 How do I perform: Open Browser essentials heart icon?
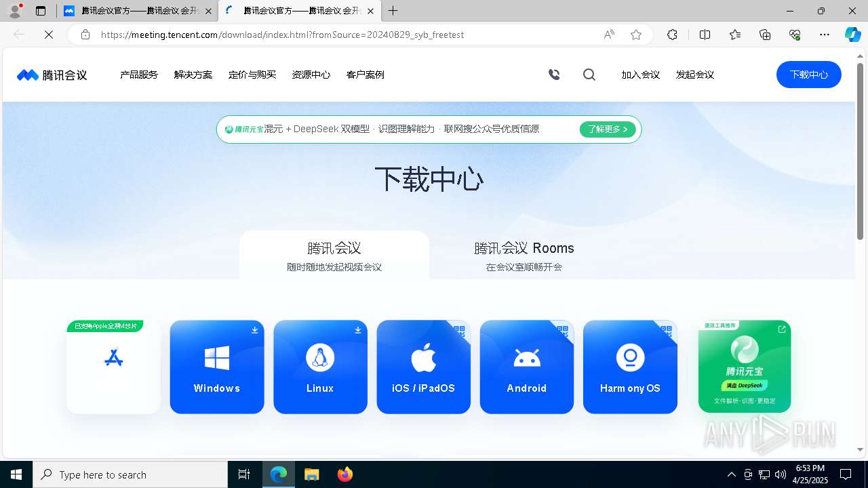pos(795,35)
